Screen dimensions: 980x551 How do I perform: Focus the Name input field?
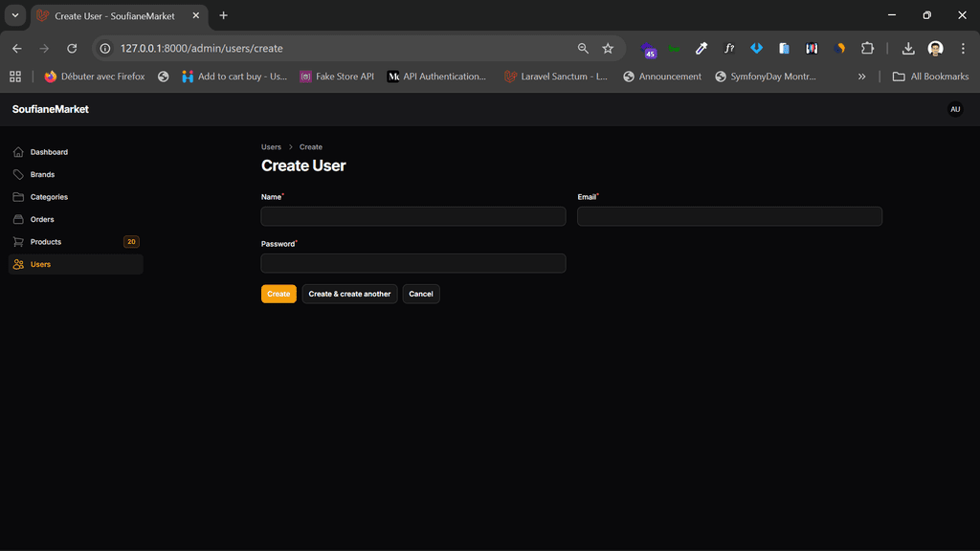pyautogui.click(x=413, y=216)
